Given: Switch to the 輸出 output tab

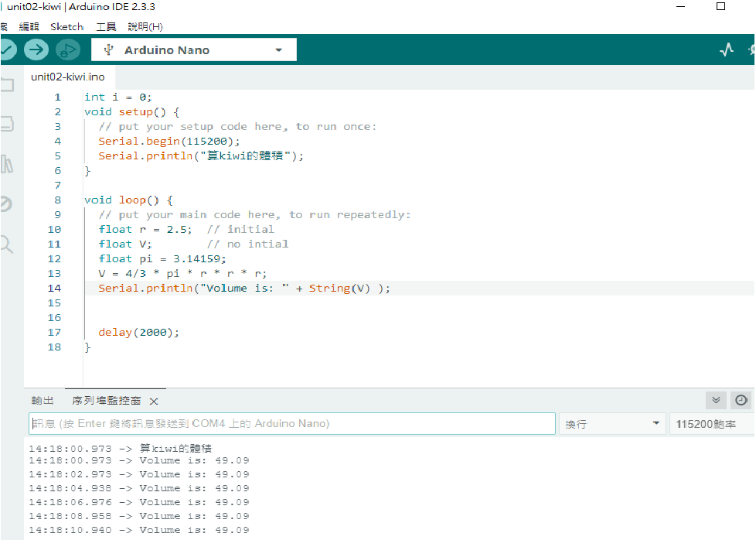Looking at the screenshot, I should pyautogui.click(x=43, y=401).
